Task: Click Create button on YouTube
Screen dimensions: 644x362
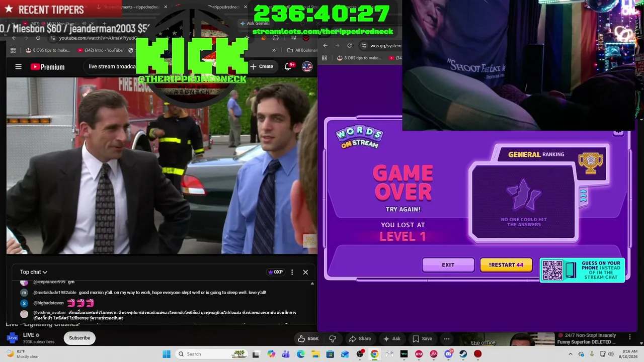Action: (x=262, y=66)
